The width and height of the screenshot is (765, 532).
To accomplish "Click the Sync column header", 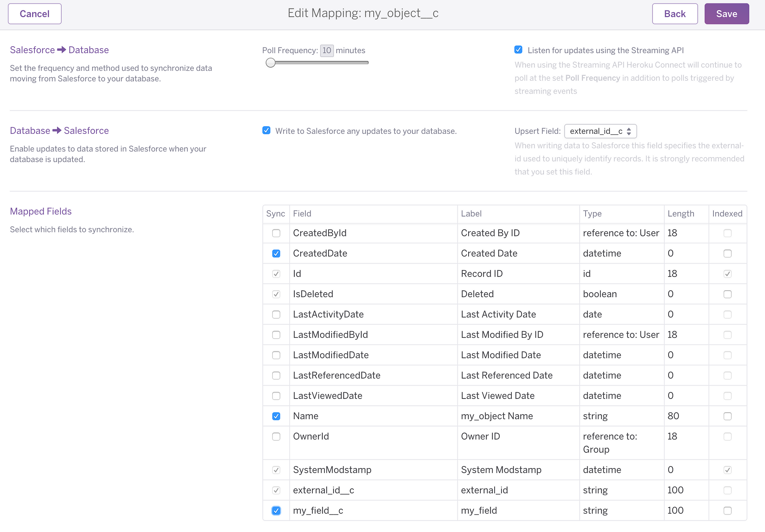I will pos(276,214).
